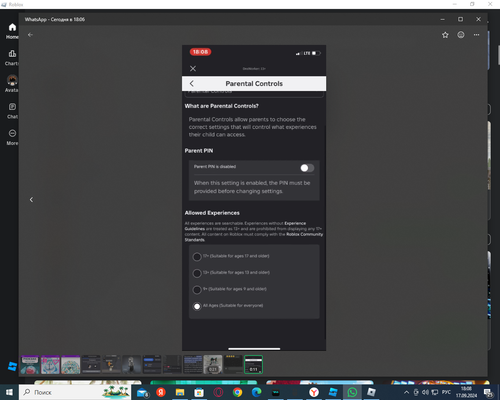Open Home in the Roblox sidebar
Screen dimensions: 500x400
point(12,31)
